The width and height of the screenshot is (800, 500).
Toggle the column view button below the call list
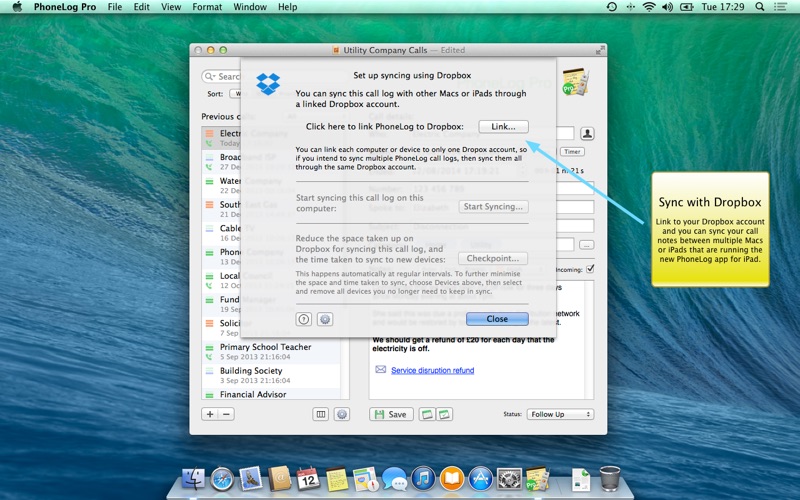[321, 414]
